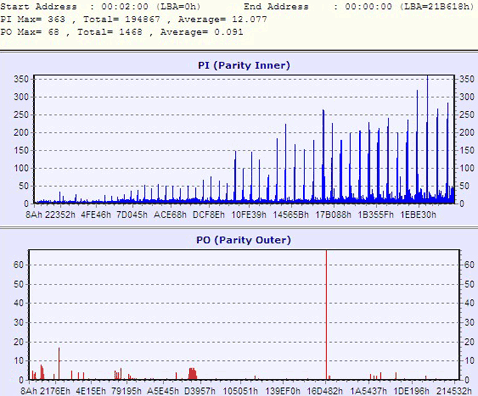This screenshot has width=478, height=396.
Task: Click the red PO cluster near D3957h
Action: coord(192,374)
